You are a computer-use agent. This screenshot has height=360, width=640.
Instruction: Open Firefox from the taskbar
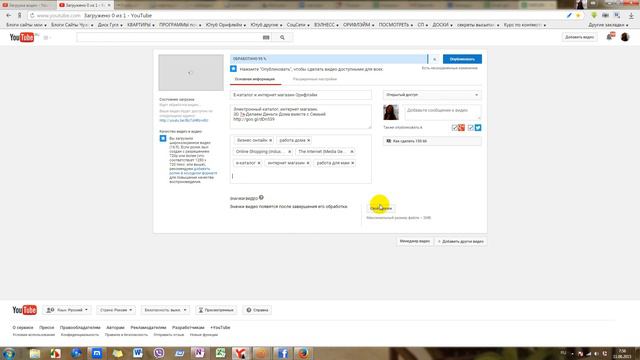pos(303,353)
